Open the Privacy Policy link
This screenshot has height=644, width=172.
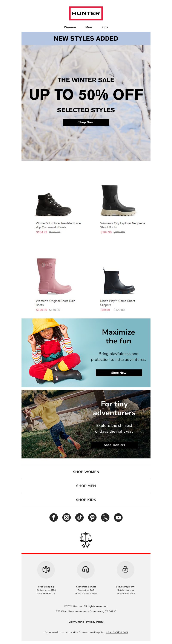(x=95, y=621)
